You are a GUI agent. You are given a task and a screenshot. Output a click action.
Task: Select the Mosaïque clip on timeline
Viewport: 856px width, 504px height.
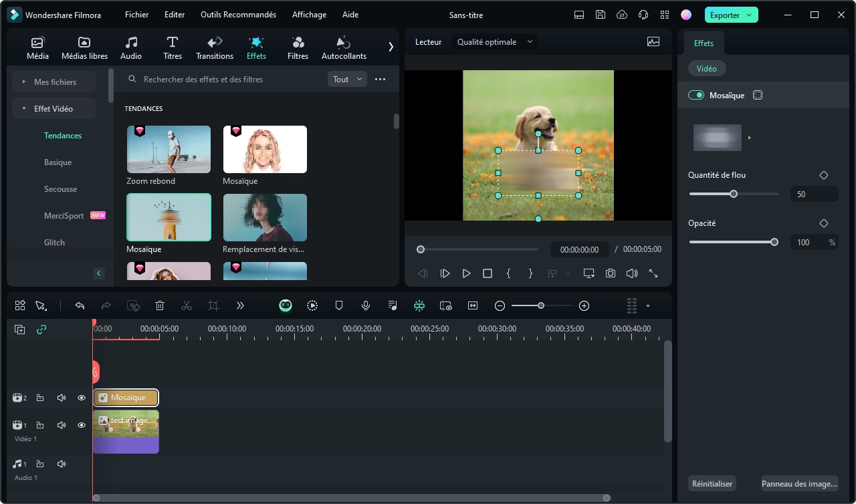click(126, 398)
